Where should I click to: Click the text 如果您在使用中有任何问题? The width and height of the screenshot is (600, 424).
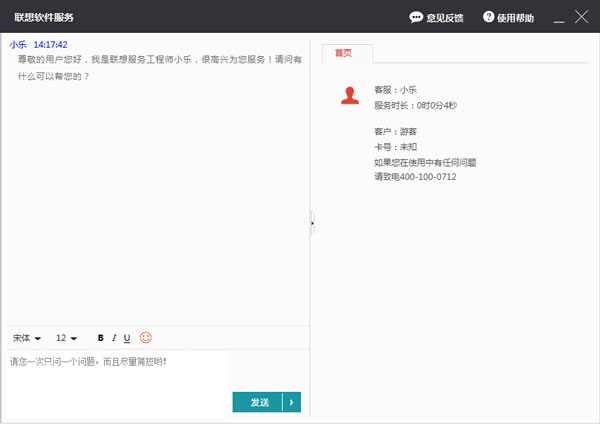[x=425, y=163]
